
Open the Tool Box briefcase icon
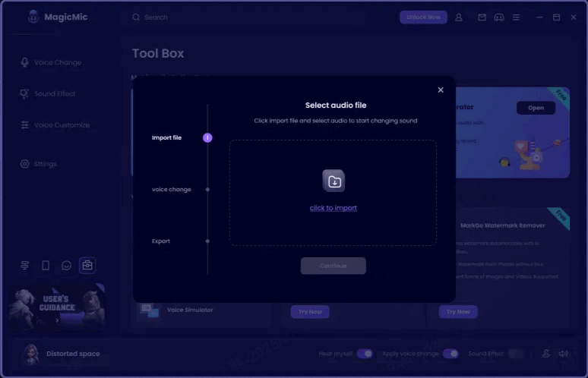(87, 265)
